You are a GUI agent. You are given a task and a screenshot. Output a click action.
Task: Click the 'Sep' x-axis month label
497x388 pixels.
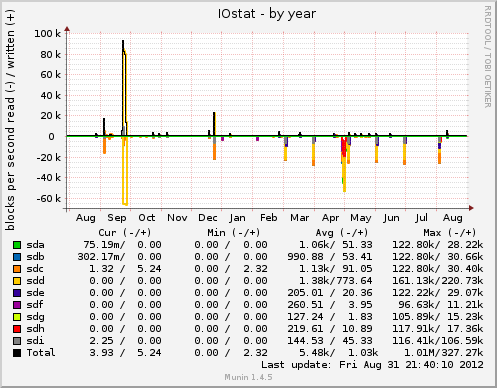click(x=117, y=218)
